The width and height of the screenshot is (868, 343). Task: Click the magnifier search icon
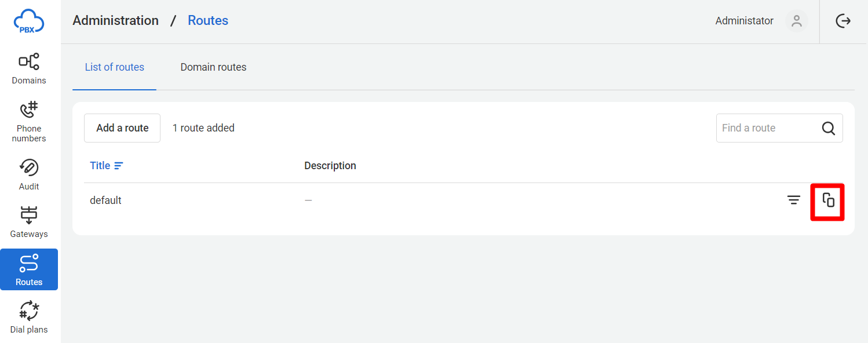[829, 128]
